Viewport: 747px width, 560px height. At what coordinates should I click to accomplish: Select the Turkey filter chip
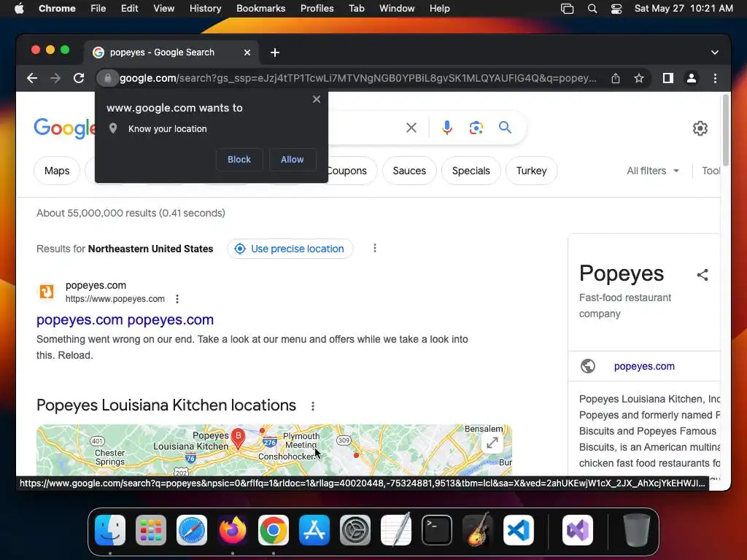531,171
